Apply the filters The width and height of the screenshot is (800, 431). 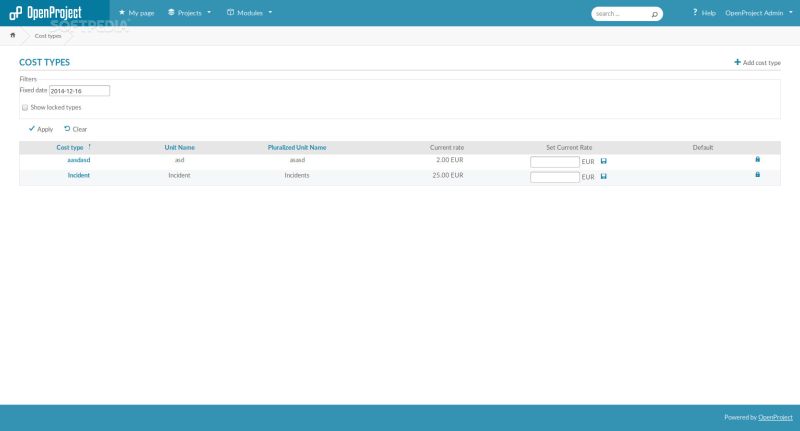41,129
